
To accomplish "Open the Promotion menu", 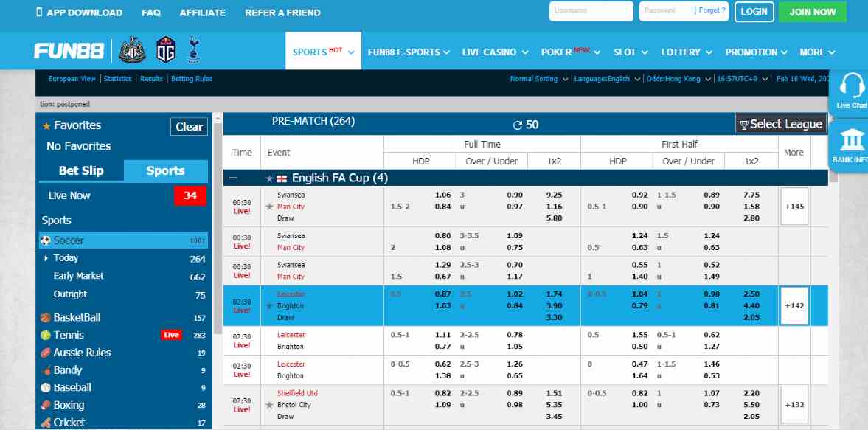I will click(x=756, y=52).
